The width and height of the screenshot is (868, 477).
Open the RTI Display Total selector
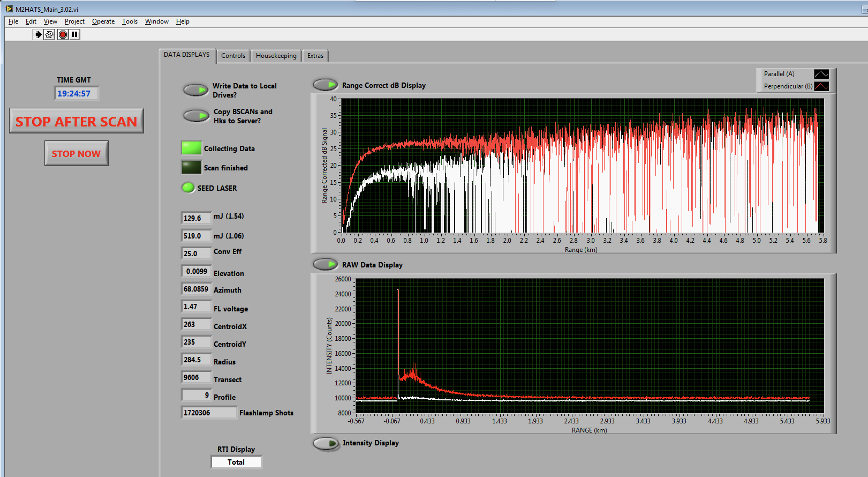(x=236, y=462)
